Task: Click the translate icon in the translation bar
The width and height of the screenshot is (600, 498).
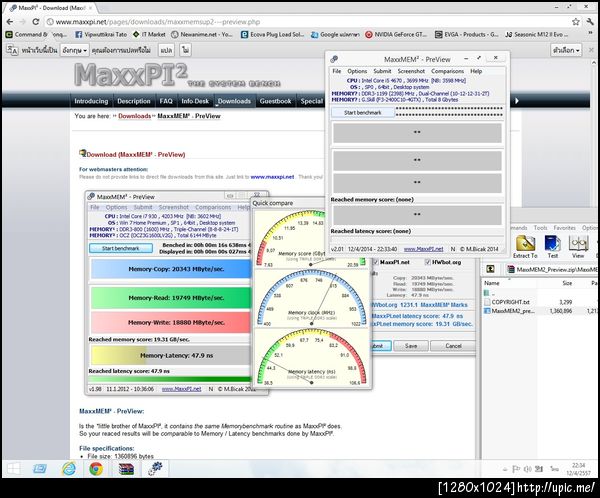Action: coord(12,50)
